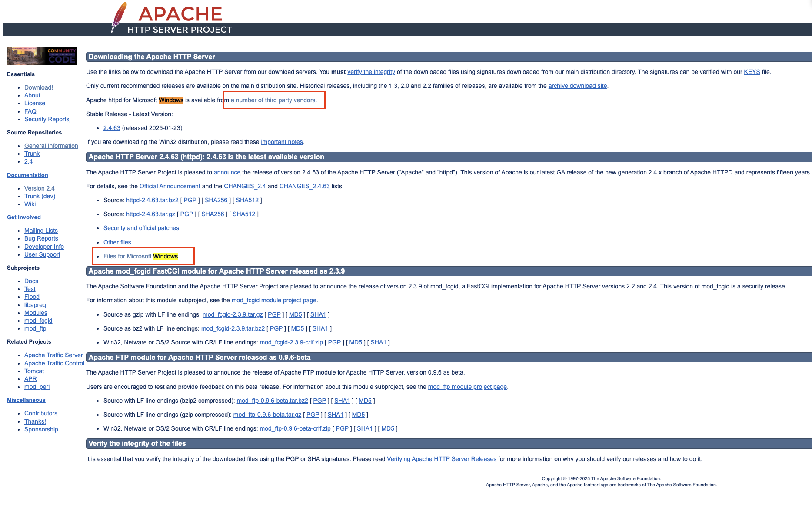
Task: Open SHA512 for httpd-2.4.63.tar.gz
Action: 244,214
